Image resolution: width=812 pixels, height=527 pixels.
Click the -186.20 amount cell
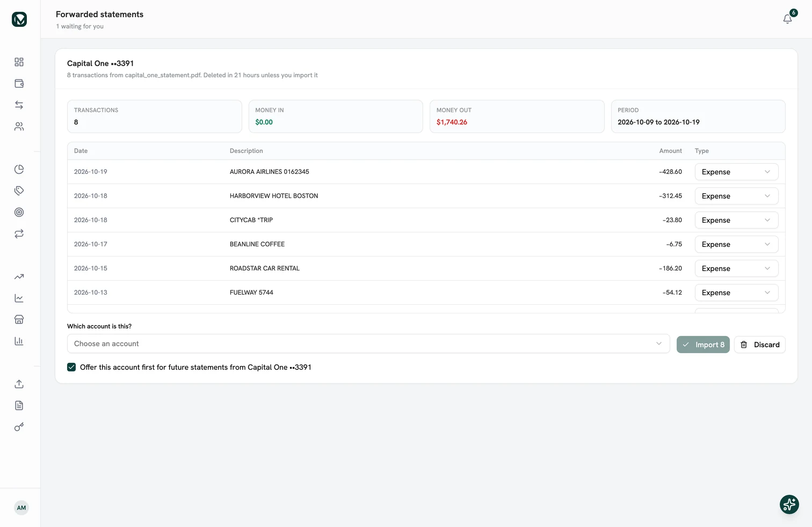(671, 268)
